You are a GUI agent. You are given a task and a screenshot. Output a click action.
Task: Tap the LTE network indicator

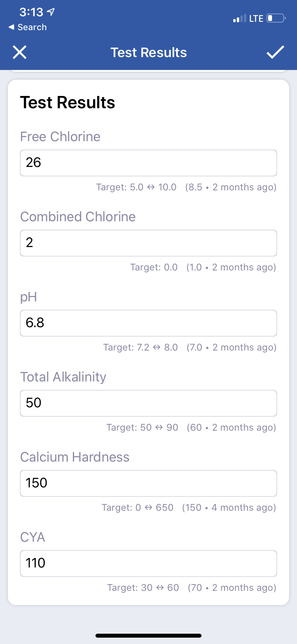click(x=256, y=19)
